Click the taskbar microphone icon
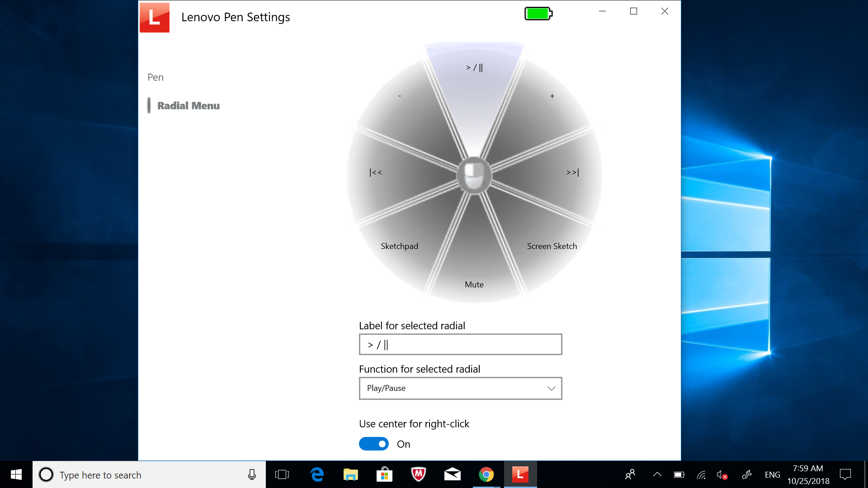 click(252, 474)
